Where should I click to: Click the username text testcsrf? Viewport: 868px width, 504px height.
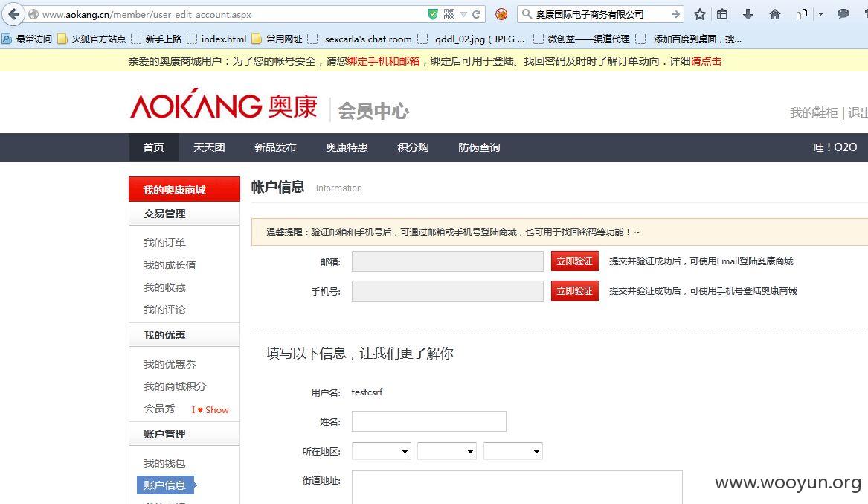pyautogui.click(x=367, y=392)
